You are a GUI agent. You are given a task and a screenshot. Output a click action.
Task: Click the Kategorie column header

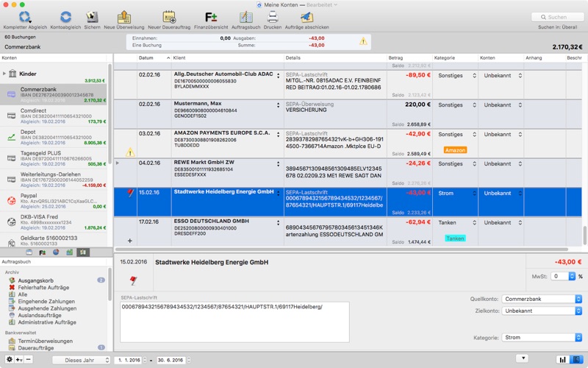(x=455, y=58)
